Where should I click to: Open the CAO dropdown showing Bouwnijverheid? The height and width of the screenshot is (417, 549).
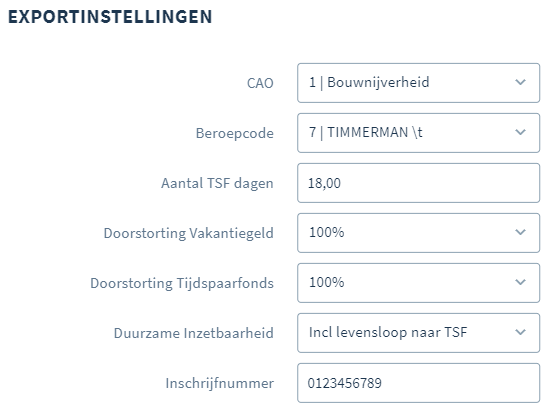[x=418, y=83]
